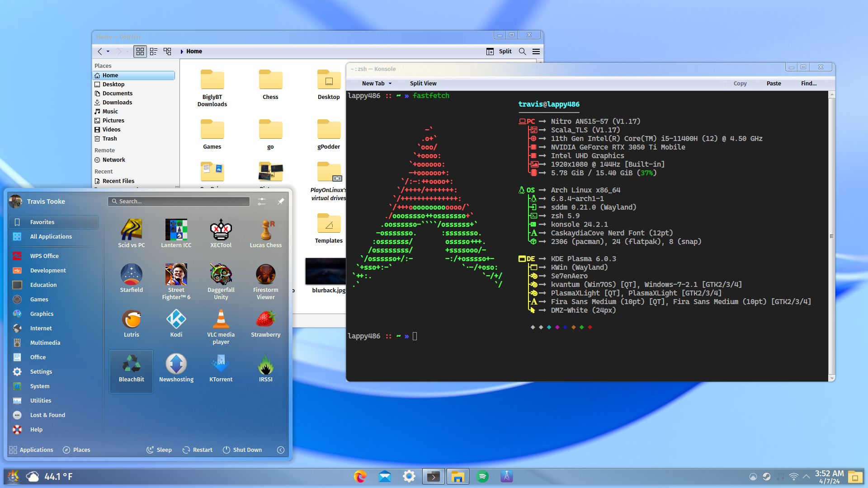Click Shut Down button
868x488 pixels.
(242, 450)
